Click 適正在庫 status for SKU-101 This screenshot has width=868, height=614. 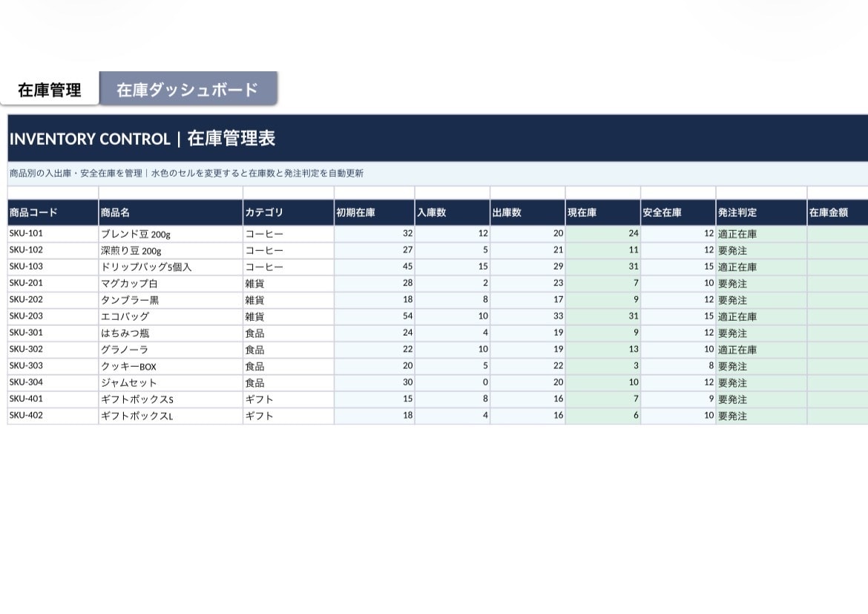click(761, 234)
